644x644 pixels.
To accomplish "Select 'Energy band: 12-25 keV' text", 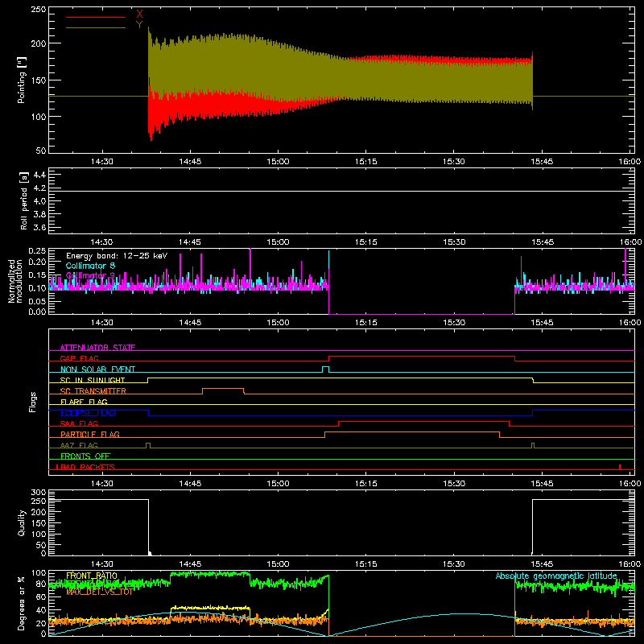I will click(x=117, y=256).
